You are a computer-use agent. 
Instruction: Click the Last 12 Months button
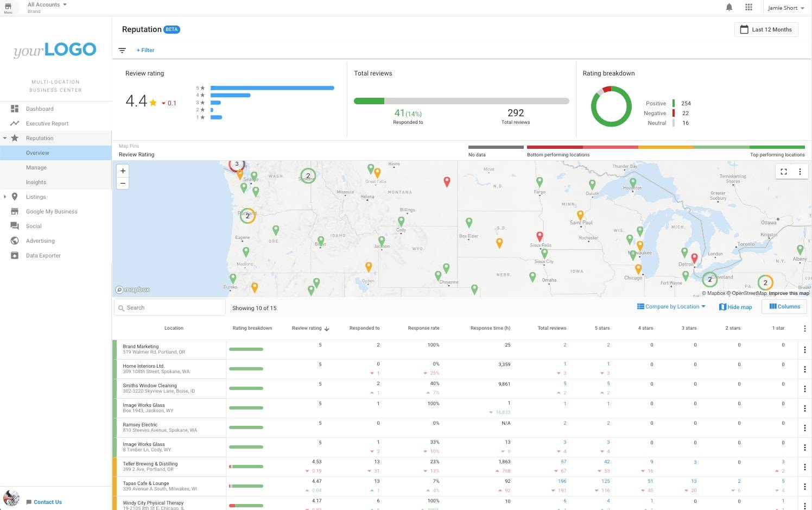click(x=766, y=29)
